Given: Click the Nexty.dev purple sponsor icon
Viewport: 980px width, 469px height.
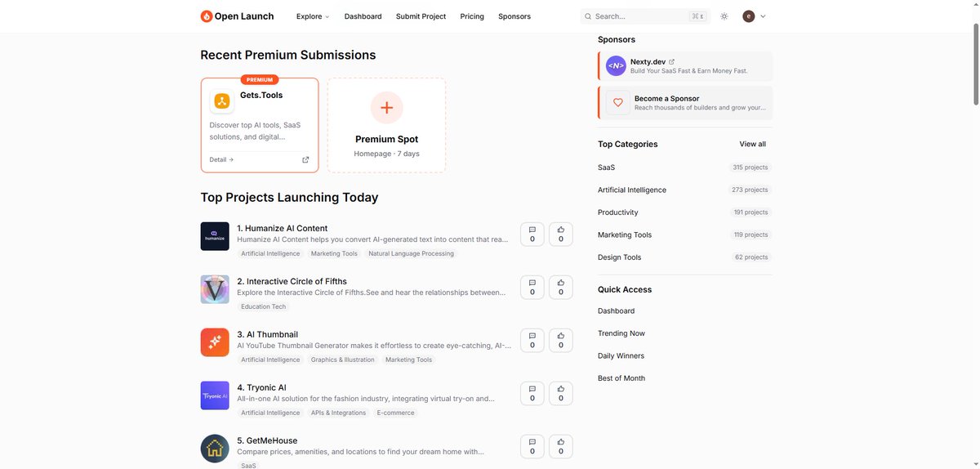Looking at the screenshot, I should (616, 65).
